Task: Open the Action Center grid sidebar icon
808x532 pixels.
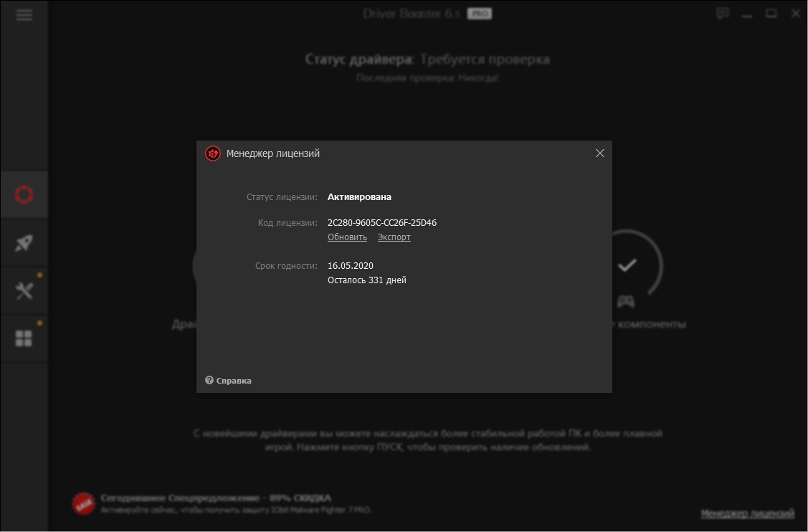Action: 24,338
